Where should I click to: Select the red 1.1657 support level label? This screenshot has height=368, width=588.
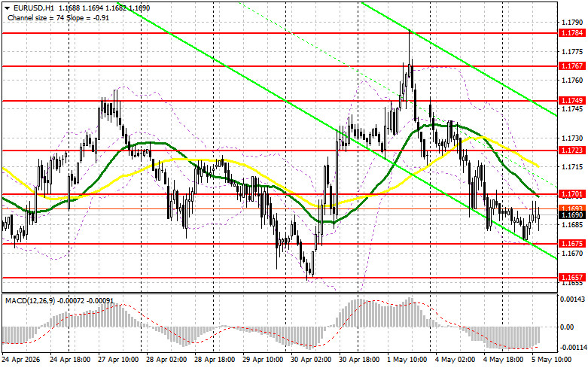tap(572, 278)
